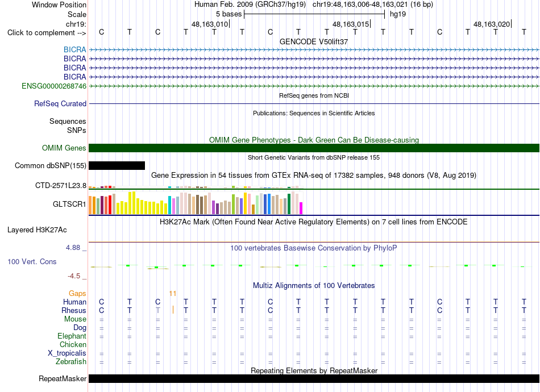
Task: Click the Dog species label
Action: 80,328
